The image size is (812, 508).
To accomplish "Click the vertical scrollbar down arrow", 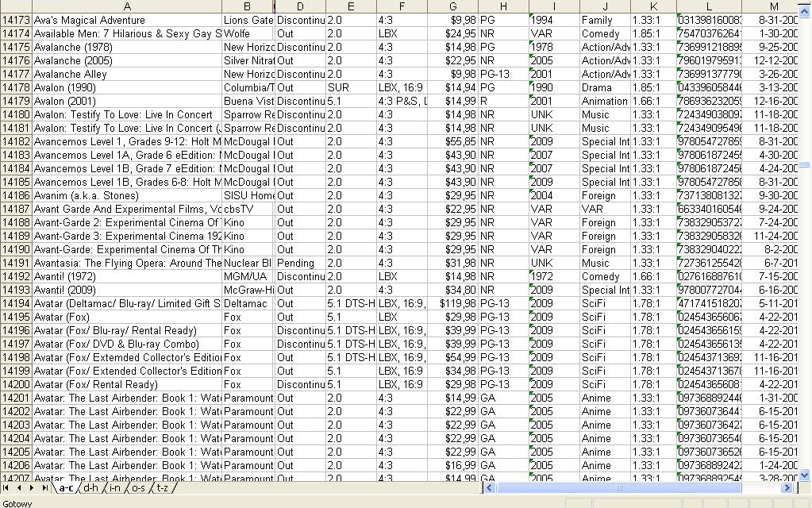I will coord(804,475).
